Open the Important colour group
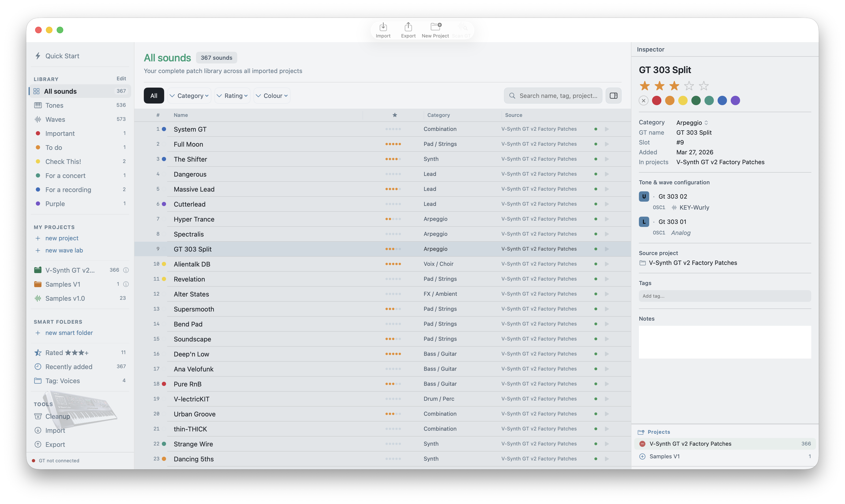This screenshot has height=504, width=845. 80,133
